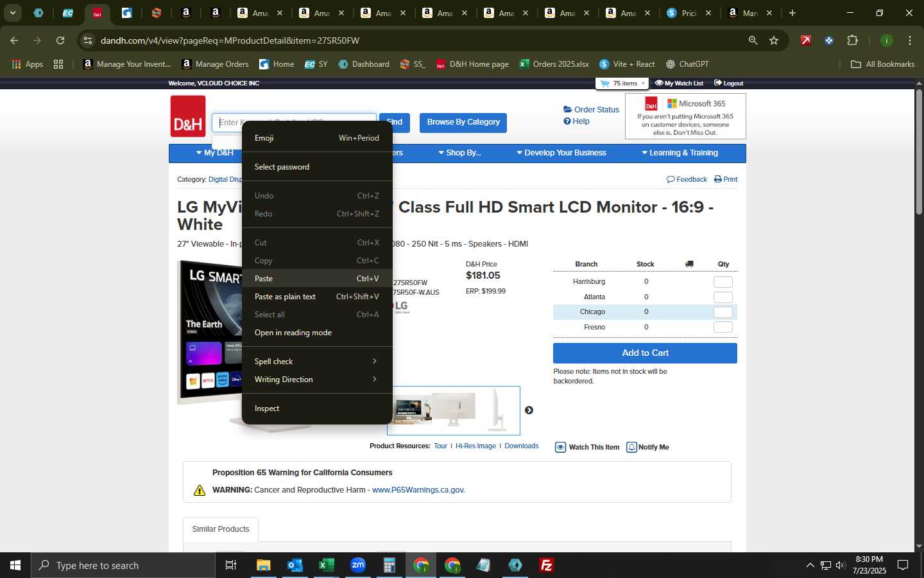Screen dimensions: 924x578
Task: Open the Apps bookmark
Action: (x=28, y=64)
